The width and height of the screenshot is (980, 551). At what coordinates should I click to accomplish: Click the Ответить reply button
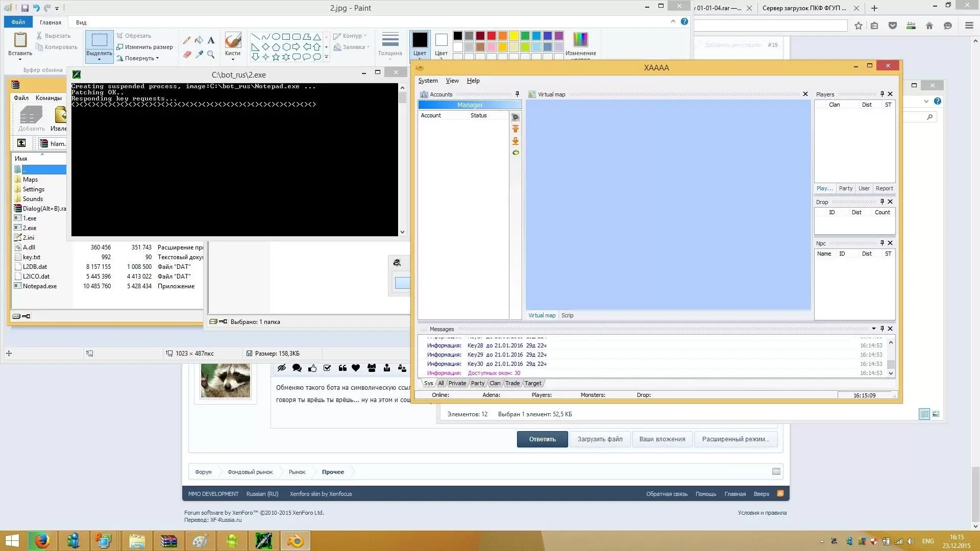tap(542, 439)
